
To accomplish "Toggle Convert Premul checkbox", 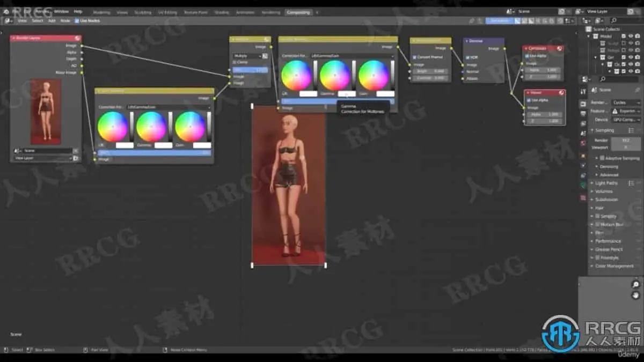I will click(415, 57).
